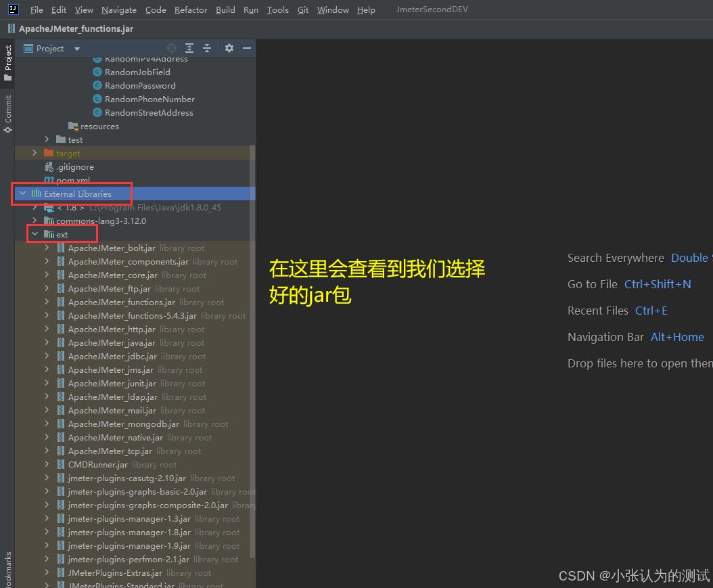Select ApacheJMeter_junit.jar in tree
The image size is (713, 588).
coord(112,384)
